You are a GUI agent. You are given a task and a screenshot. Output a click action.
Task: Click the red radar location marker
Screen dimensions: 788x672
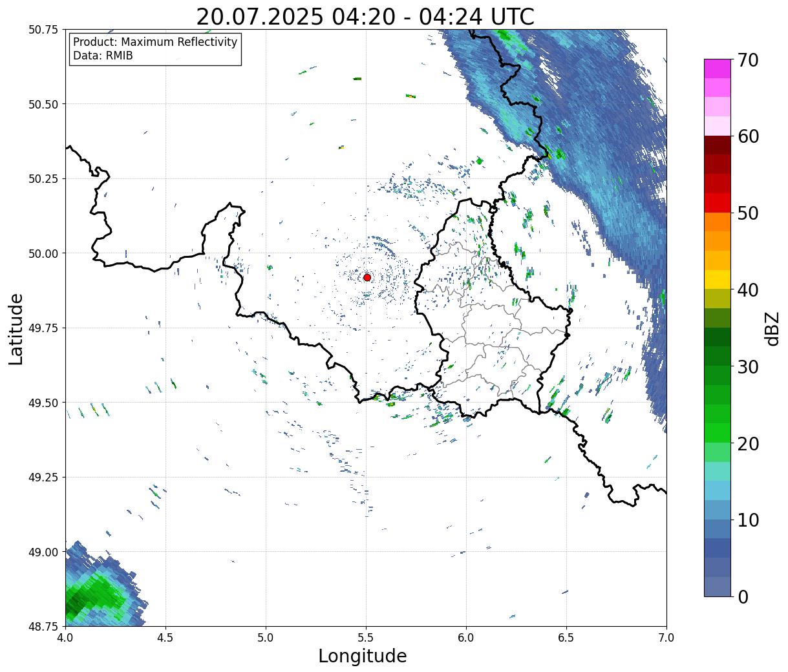[x=367, y=277]
